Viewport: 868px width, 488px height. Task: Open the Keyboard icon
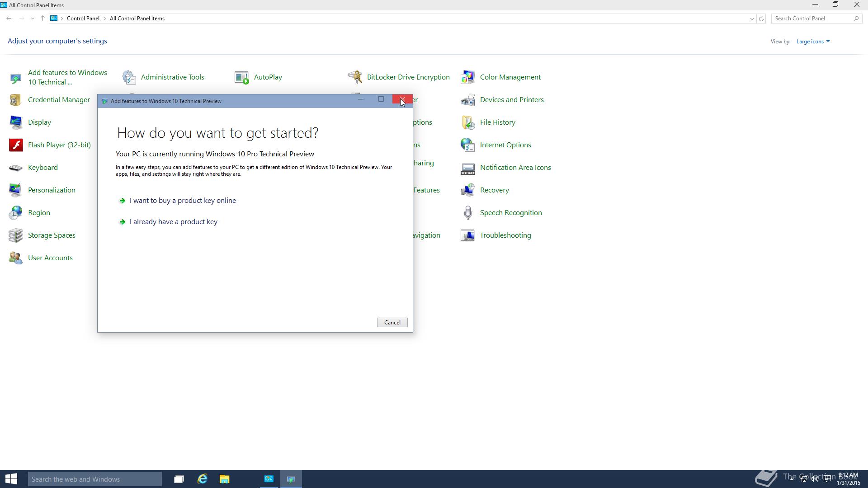tap(16, 168)
